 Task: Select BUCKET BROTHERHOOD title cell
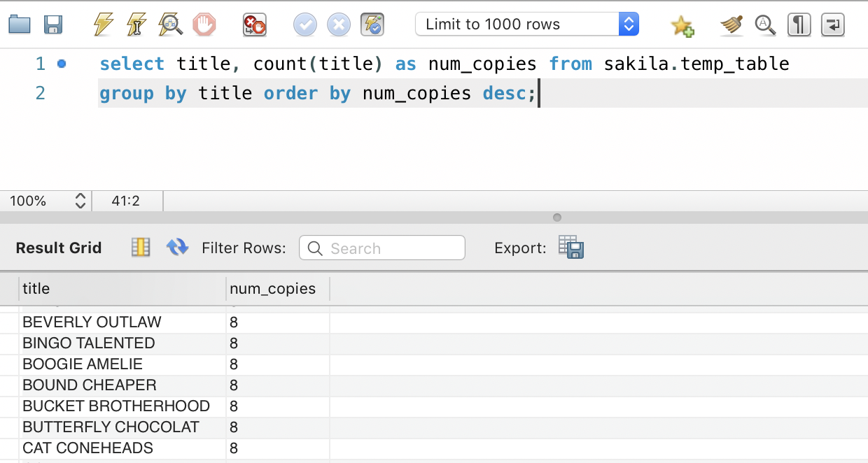[122, 406]
